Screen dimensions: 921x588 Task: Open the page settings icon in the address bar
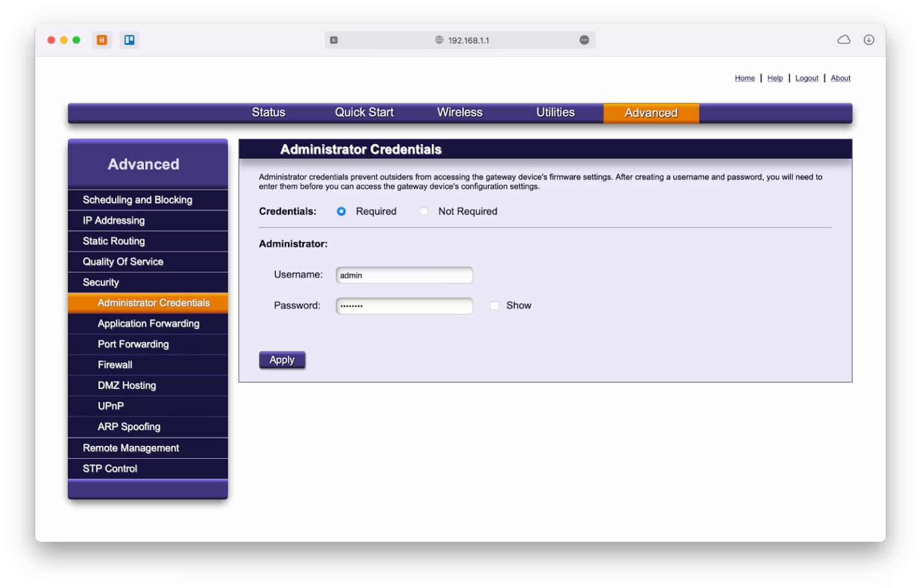(583, 40)
